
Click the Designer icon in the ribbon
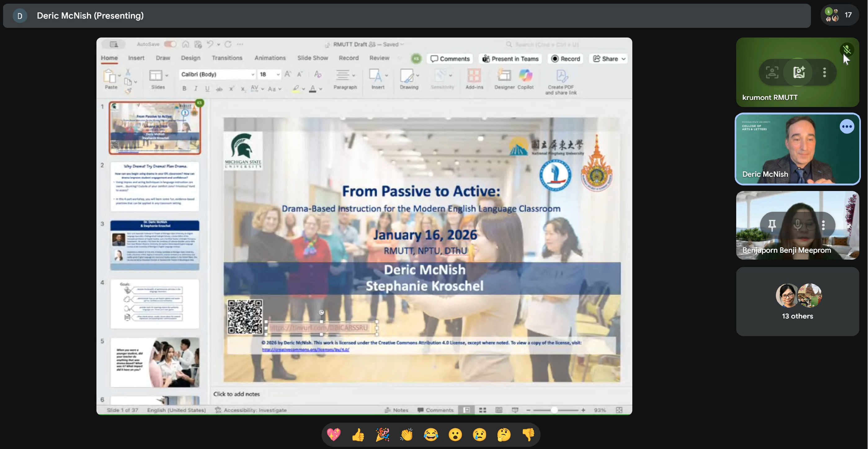click(x=504, y=76)
